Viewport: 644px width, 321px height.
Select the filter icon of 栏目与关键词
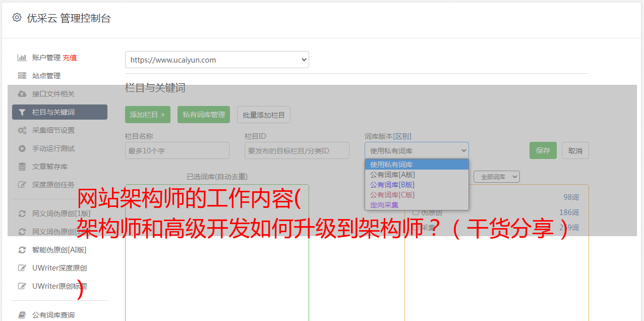[22, 112]
